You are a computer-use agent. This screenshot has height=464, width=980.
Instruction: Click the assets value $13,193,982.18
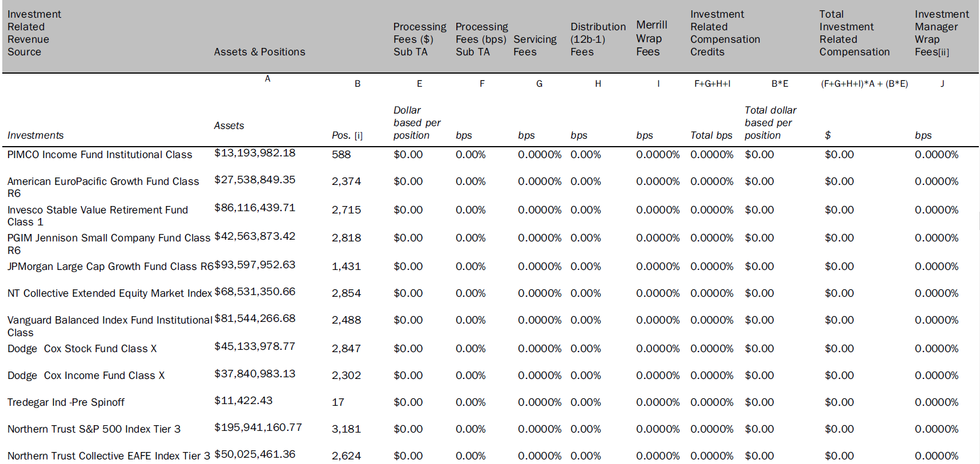[255, 153]
